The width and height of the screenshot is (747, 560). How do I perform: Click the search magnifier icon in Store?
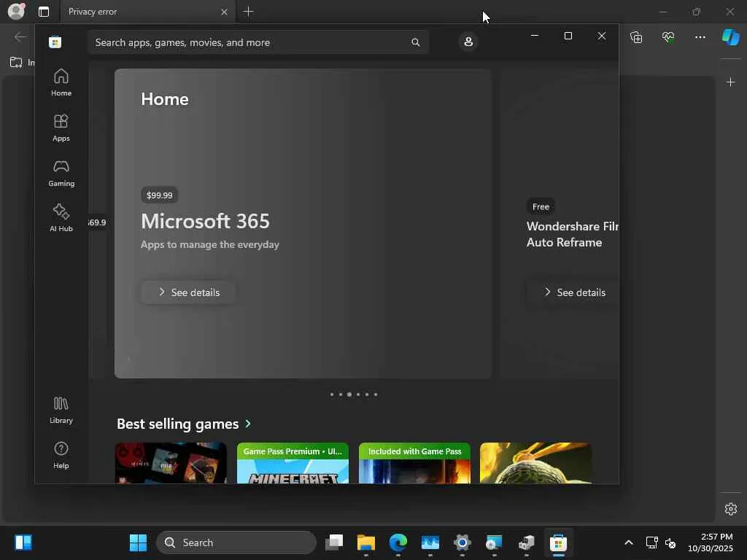pyautogui.click(x=415, y=42)
